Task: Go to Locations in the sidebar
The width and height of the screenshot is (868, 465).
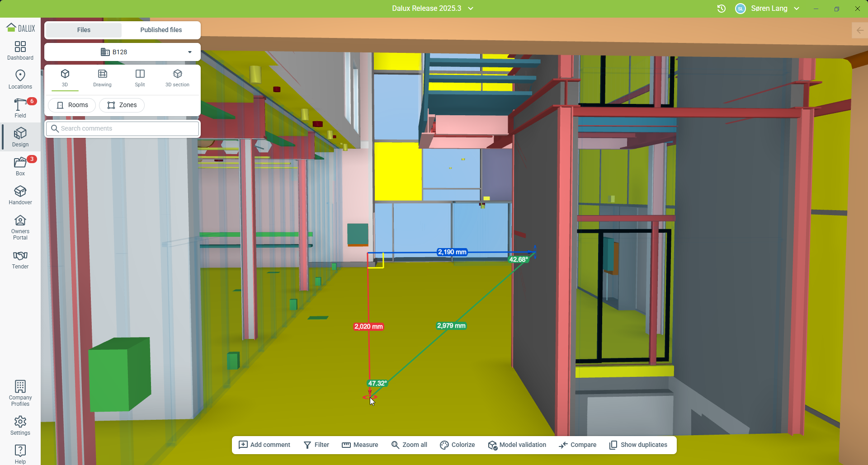Action: 20,80
